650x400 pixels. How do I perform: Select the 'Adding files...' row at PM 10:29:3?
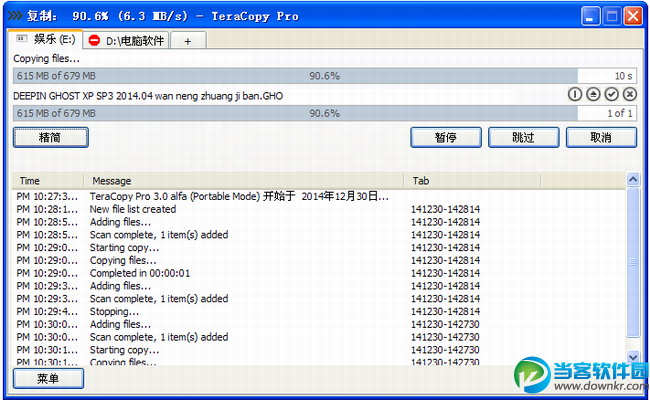pyautogui.click(x=319, y=286)
